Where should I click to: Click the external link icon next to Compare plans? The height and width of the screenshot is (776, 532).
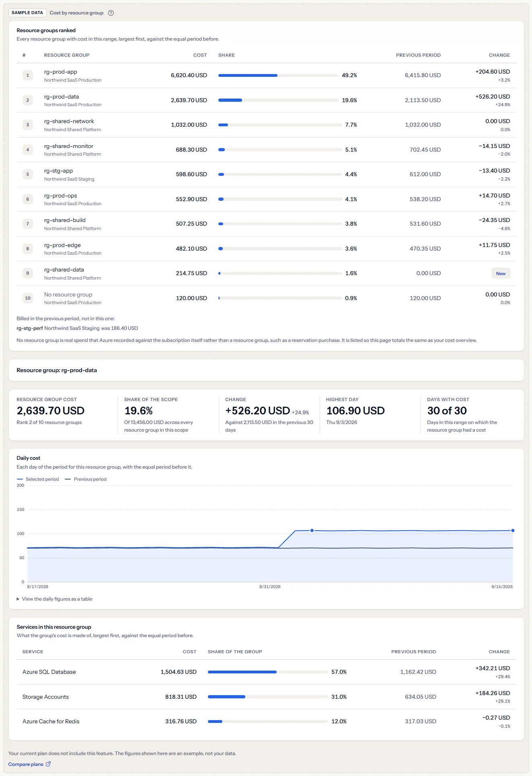48,764
